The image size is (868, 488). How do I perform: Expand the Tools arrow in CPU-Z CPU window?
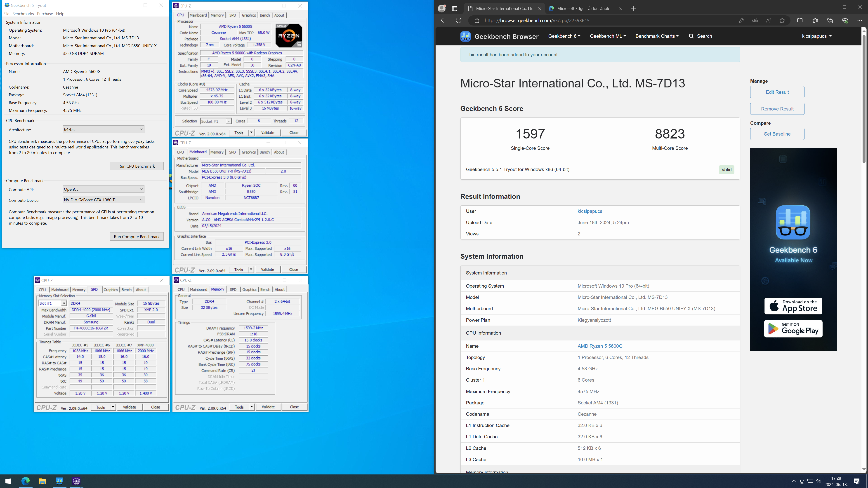coord(251,133)
